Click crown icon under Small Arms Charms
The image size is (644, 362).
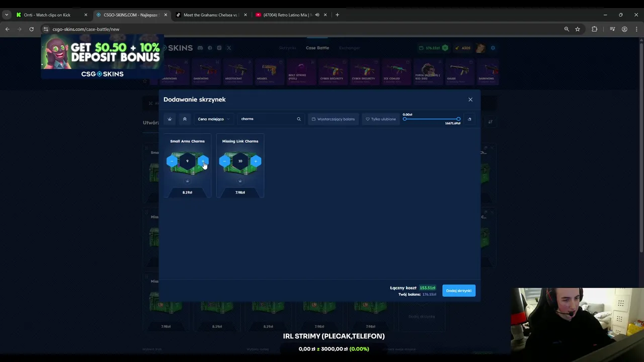187,181
